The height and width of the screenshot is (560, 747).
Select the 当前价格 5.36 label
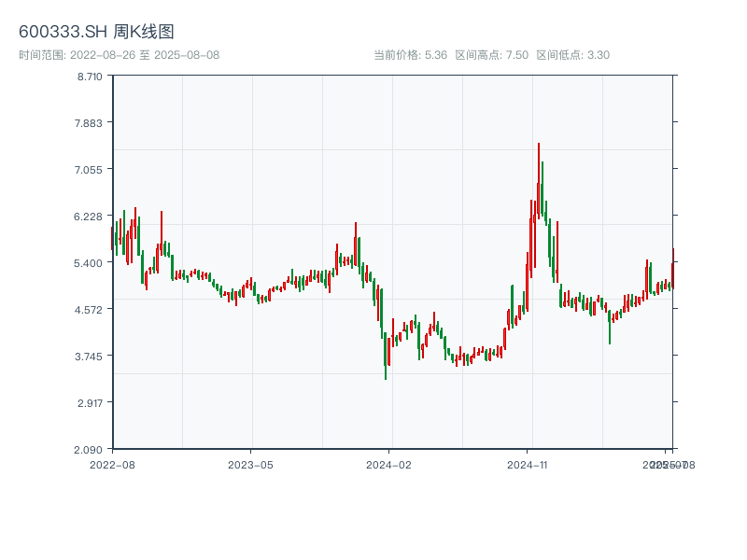coord(410,55)
